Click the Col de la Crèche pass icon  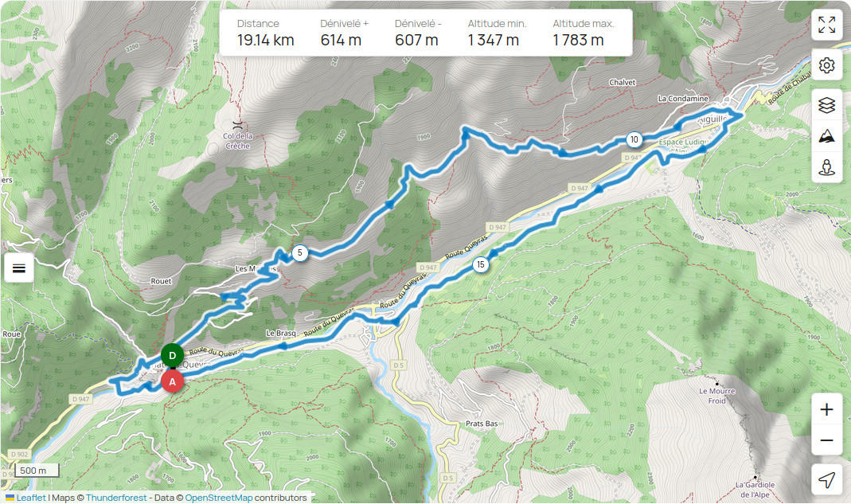[237, 126]
